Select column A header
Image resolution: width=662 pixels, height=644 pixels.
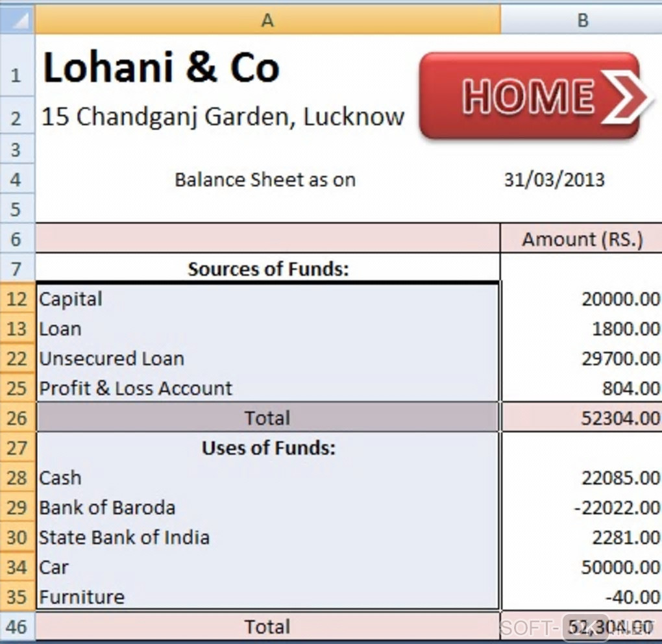coord(267,20)
